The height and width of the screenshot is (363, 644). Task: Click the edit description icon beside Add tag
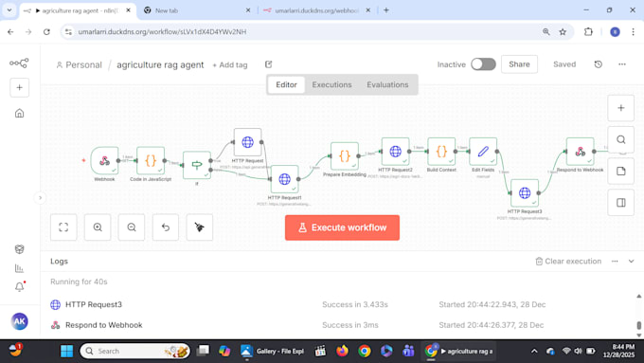pos(269,64)
